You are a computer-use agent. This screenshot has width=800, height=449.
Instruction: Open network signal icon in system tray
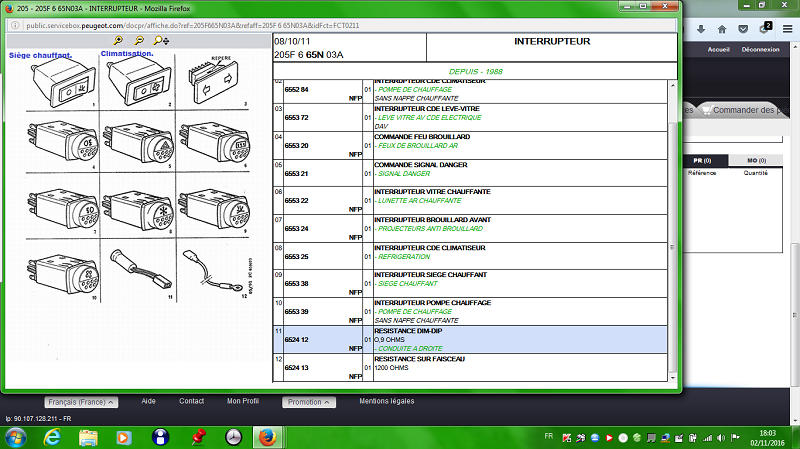coord(708,438)
